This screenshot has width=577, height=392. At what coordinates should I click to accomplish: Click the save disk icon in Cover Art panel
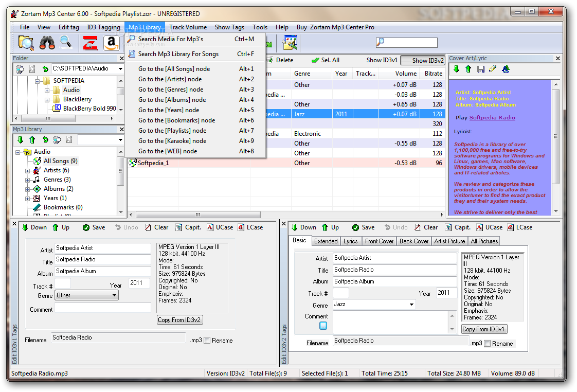click(x=481, y=69)
